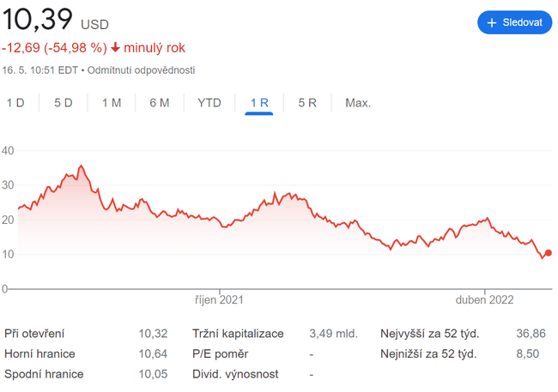Select the YTD tab
This screenshot has width=558, height=392.
click(209, 103)
